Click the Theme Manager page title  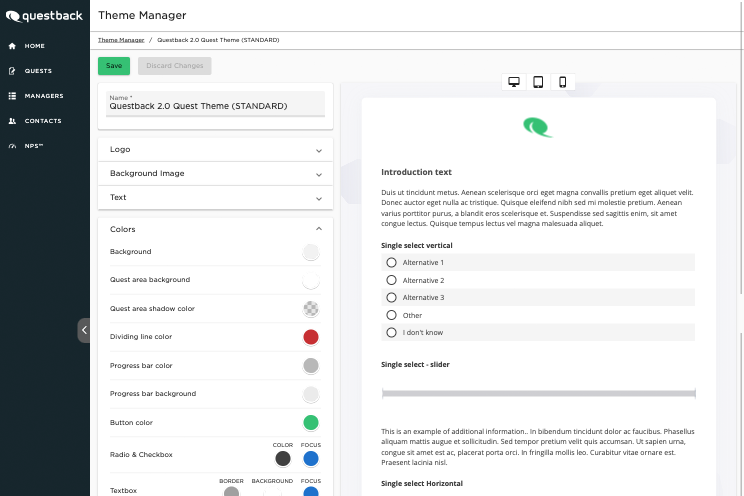[x=142, y=15]
